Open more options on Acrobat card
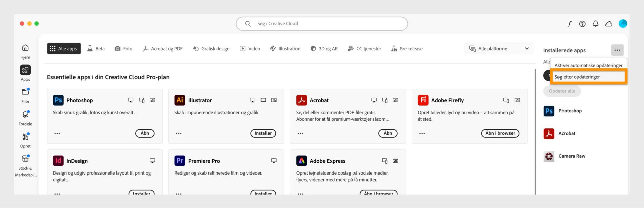The image size is (644, 208). click(x=301, y=133)
